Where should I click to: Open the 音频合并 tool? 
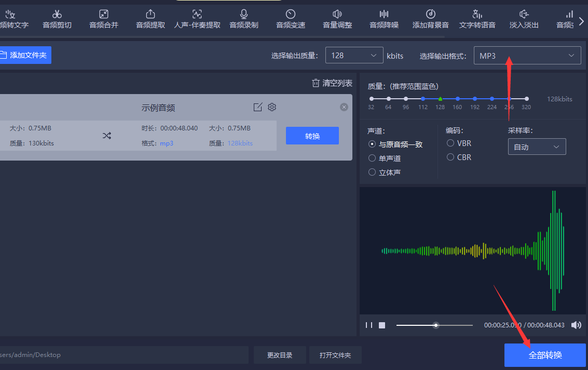[x=104, y=19]
